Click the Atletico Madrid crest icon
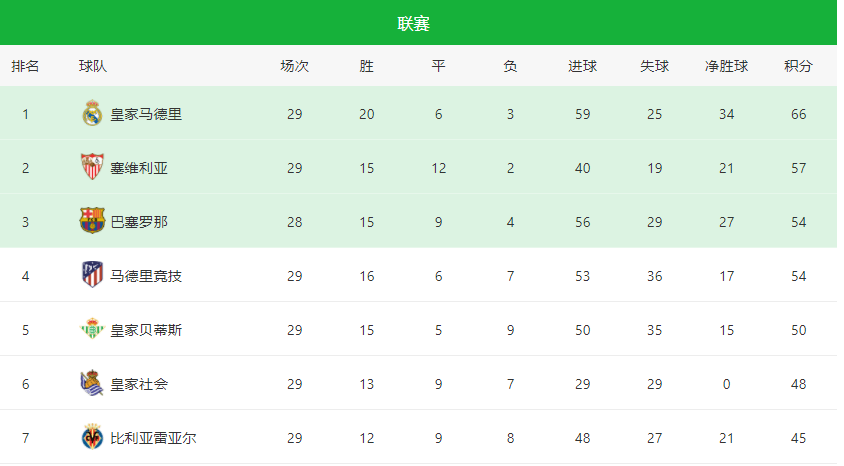844x466 pixels. (92, 275)
